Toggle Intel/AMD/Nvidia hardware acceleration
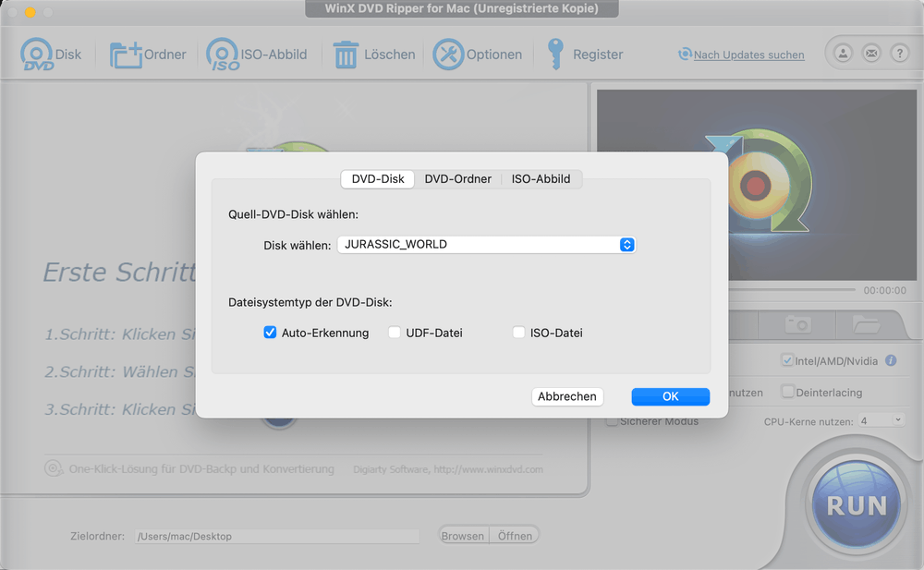Image resolution: width=924 pixels, height=570 pixels. pos(787,360)
